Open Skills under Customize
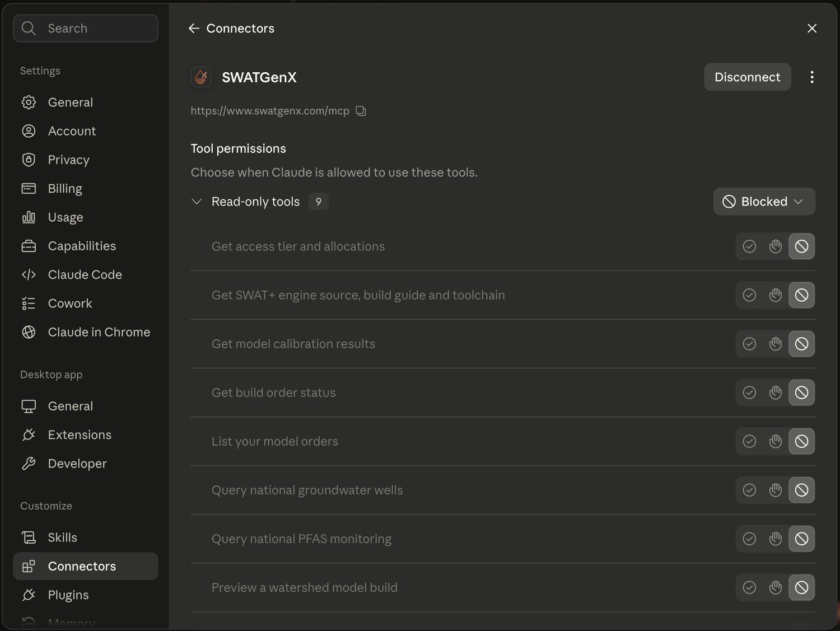The width and height of the screenshot is (840, 631). [x=86, y=537]
